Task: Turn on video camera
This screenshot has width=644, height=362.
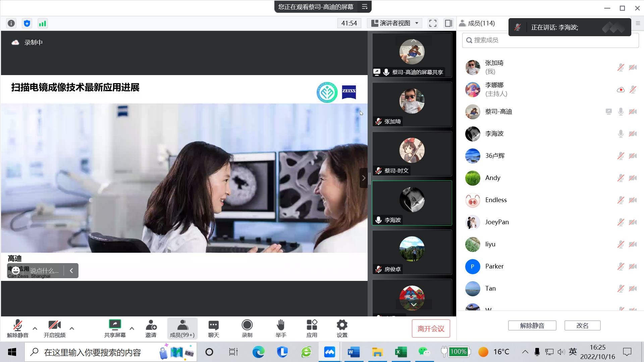Action: pos(54,328)
